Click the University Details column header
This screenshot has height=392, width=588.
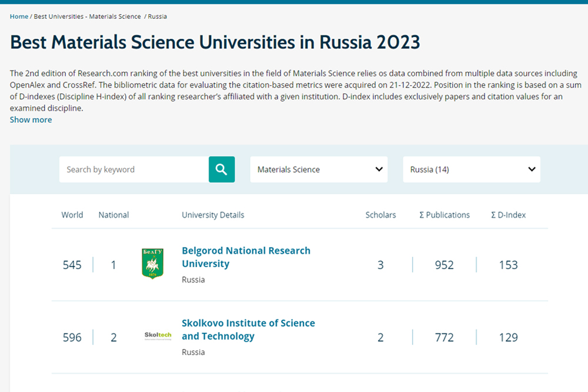tap(213, 215)
